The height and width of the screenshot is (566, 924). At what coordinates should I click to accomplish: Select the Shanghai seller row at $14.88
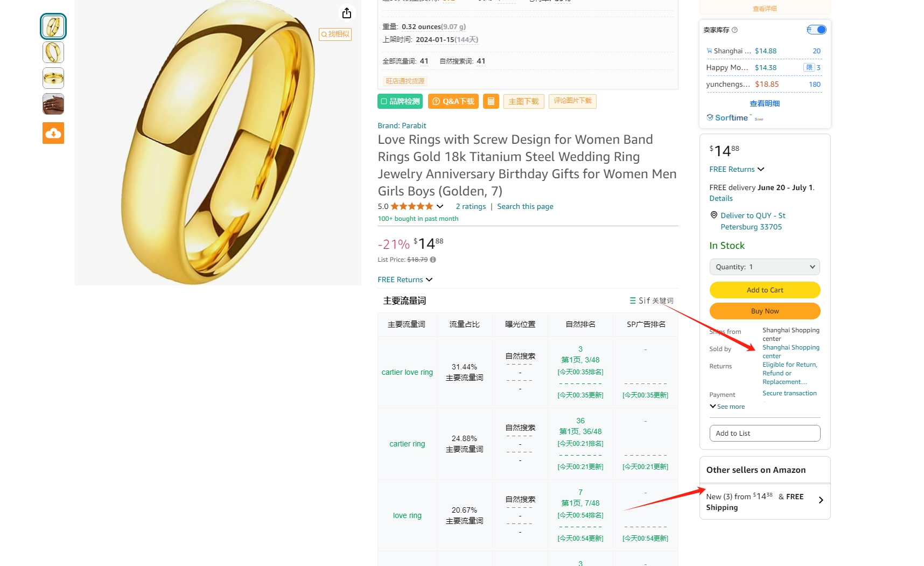coord(764,51)
